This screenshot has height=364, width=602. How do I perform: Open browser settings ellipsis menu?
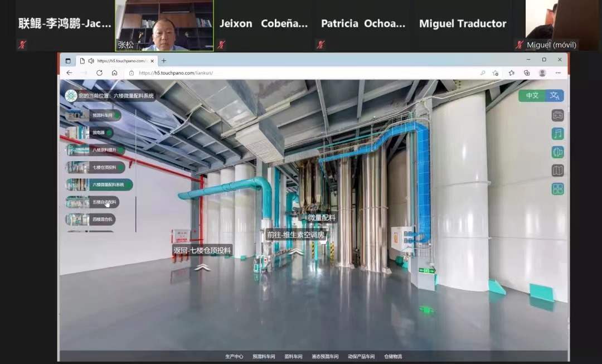[x=558, y=73]
